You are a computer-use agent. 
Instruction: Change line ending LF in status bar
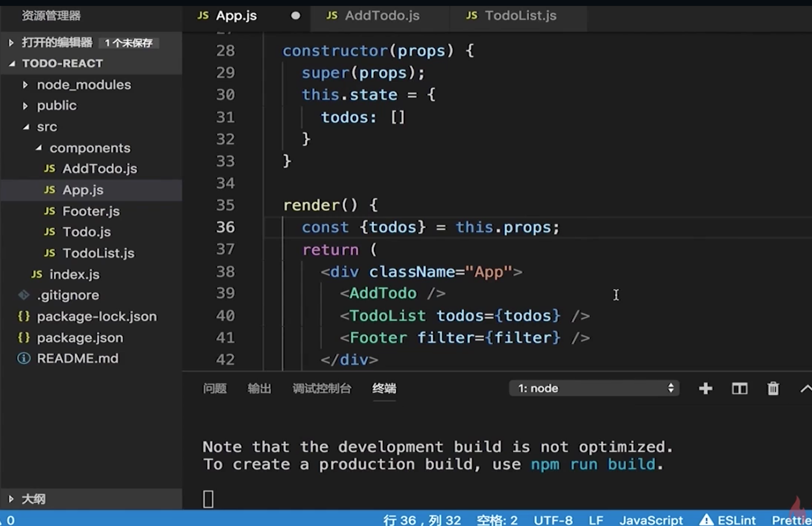[x=596, y=520]
